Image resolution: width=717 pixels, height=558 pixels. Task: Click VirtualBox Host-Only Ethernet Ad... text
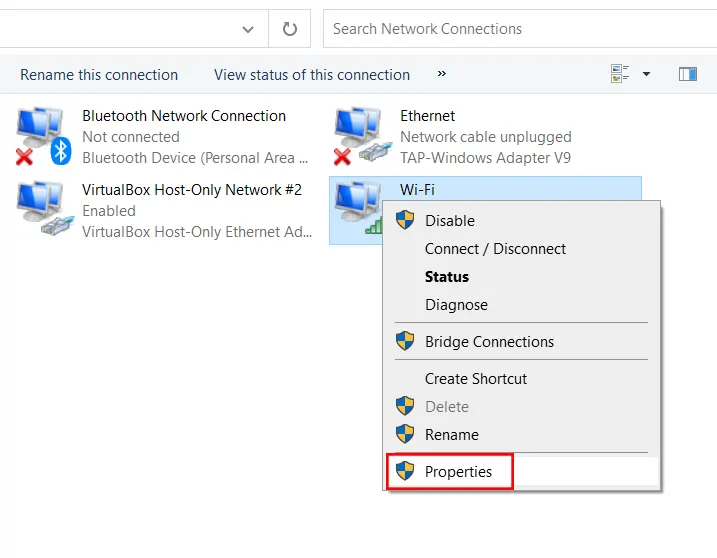197,231
